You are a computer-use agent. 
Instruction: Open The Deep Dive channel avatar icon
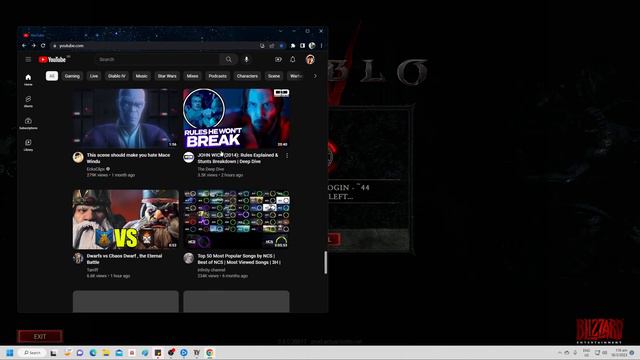[x=189, y=157]
